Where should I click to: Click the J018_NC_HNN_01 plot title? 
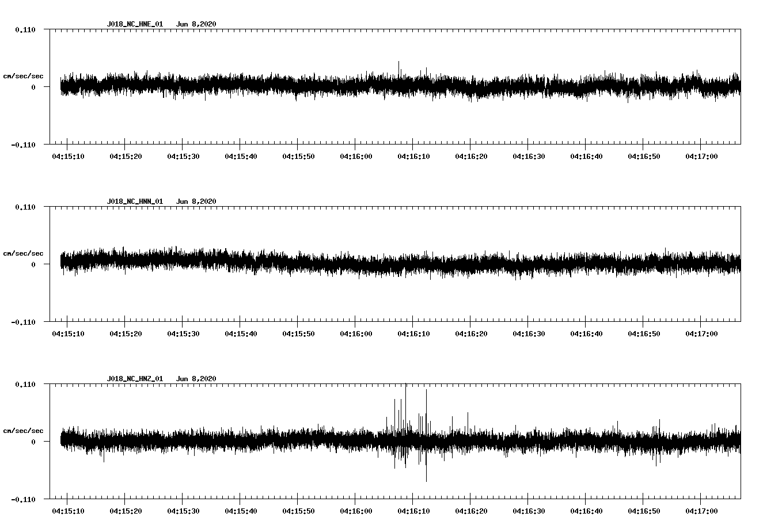click(x=135, y=202)
